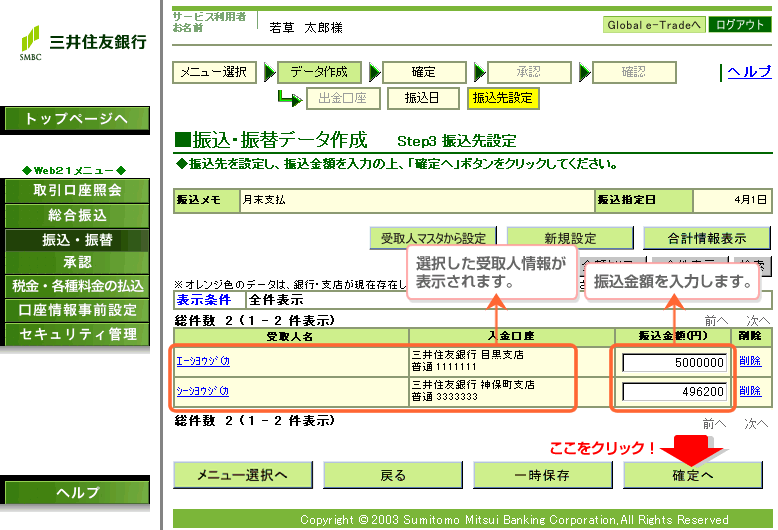
Task: Click 三井住友銀行 目黒支店 account cell
Action: point(511,361)
